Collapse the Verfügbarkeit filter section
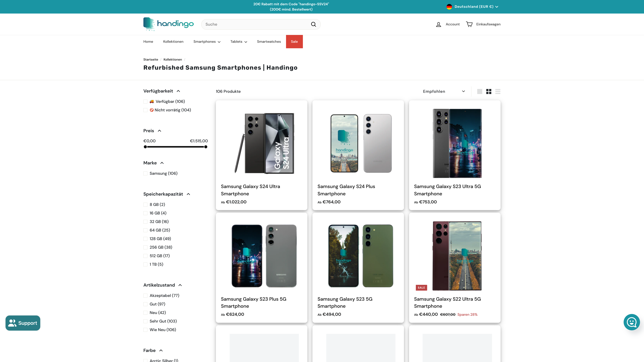Viewport: 644px width, 362px height. pos(162,91)
